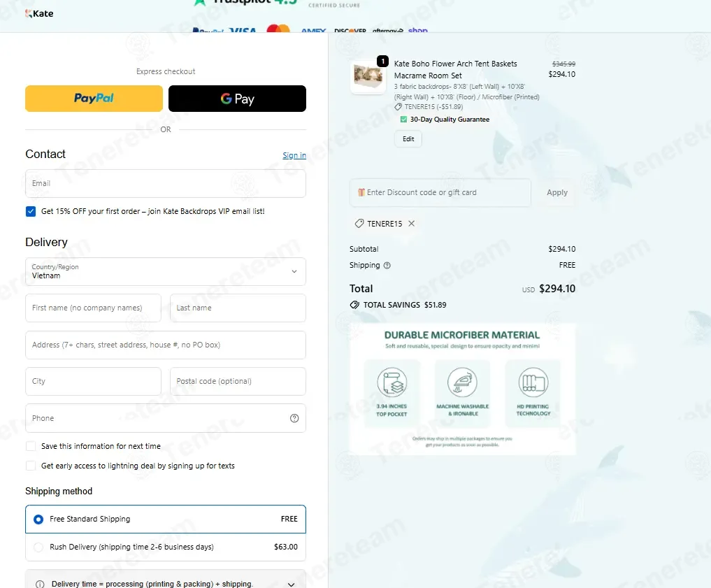Click the $63.00 Rush Delivery price
The height and width of the screenshot is (588, 711).
click(286, 547)
